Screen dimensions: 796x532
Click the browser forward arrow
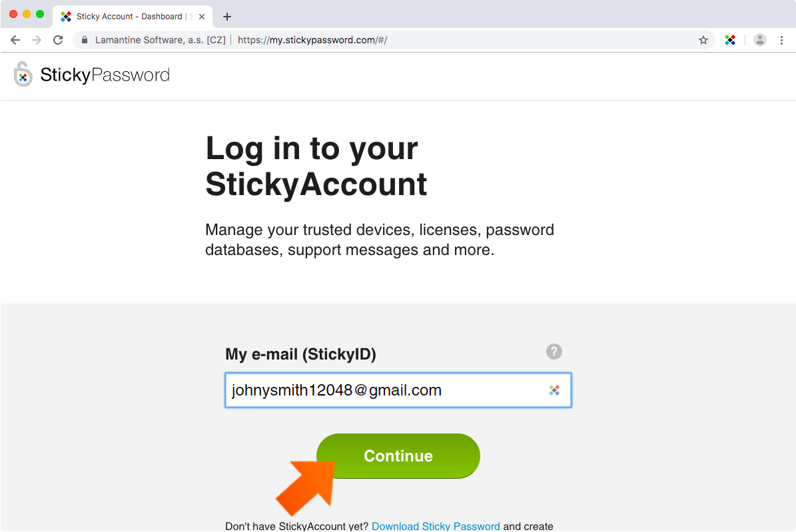(37, 40)
